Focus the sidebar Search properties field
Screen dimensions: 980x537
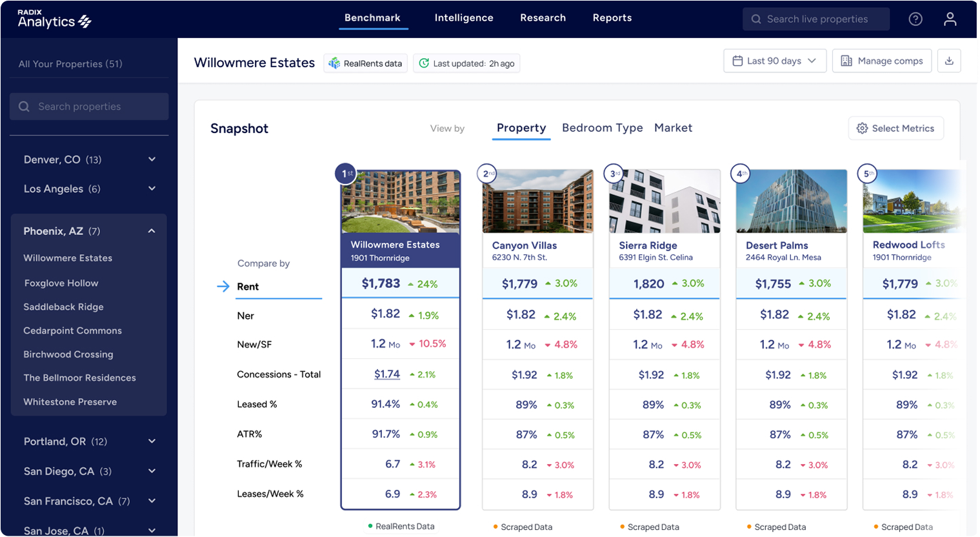[89, 106]
